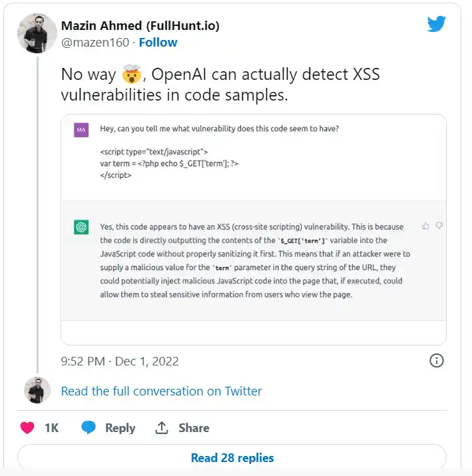Screen dimensions: 472x476
Task: Click the thumbs down icon on ChatGPT response
Action: [439, 226]
